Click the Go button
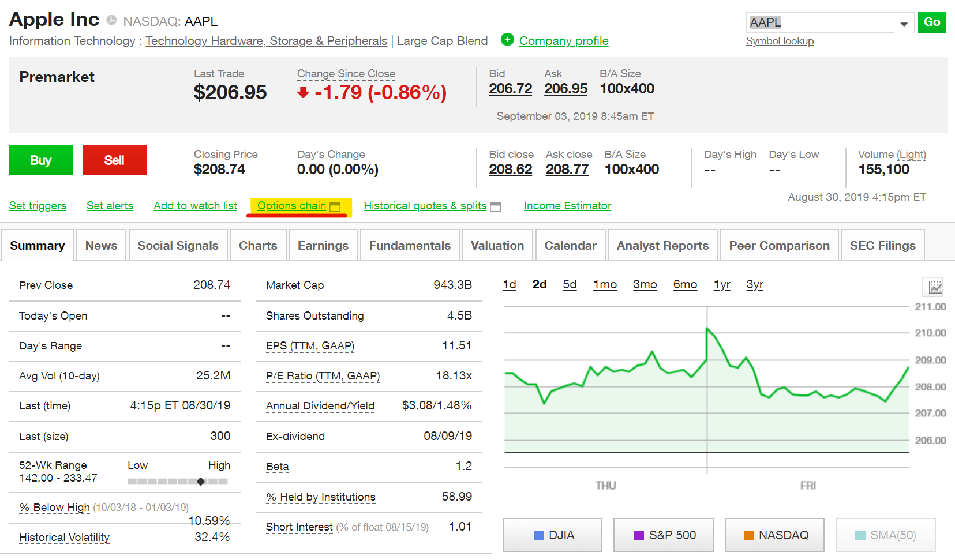Viewport: 955px width, 560px height. point(932,22)
